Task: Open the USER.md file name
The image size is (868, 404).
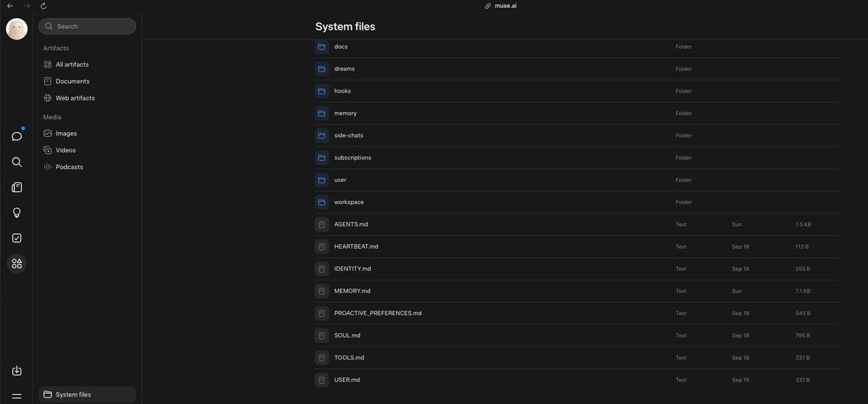Action: [347, 379]
